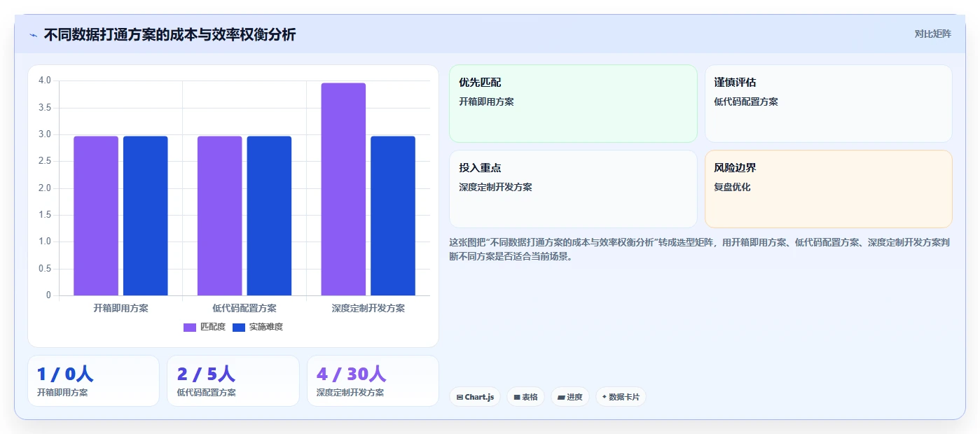Click the table icon in 表格 tag

[517, 397]
